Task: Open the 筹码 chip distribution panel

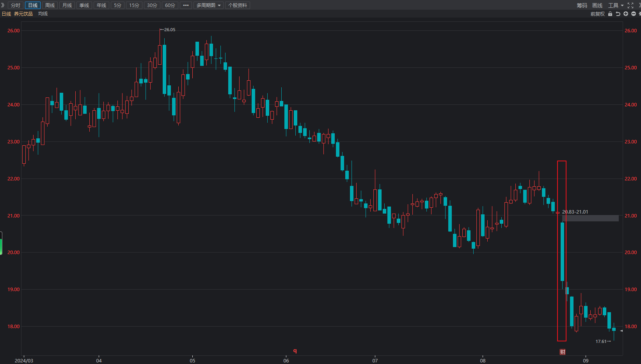Action: 582,5
